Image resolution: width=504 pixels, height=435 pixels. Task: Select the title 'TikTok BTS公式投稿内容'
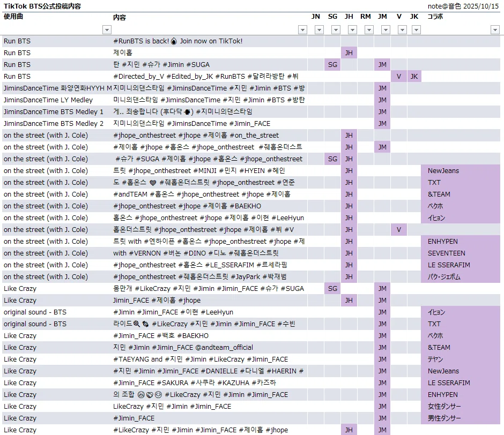pos(42,6)
